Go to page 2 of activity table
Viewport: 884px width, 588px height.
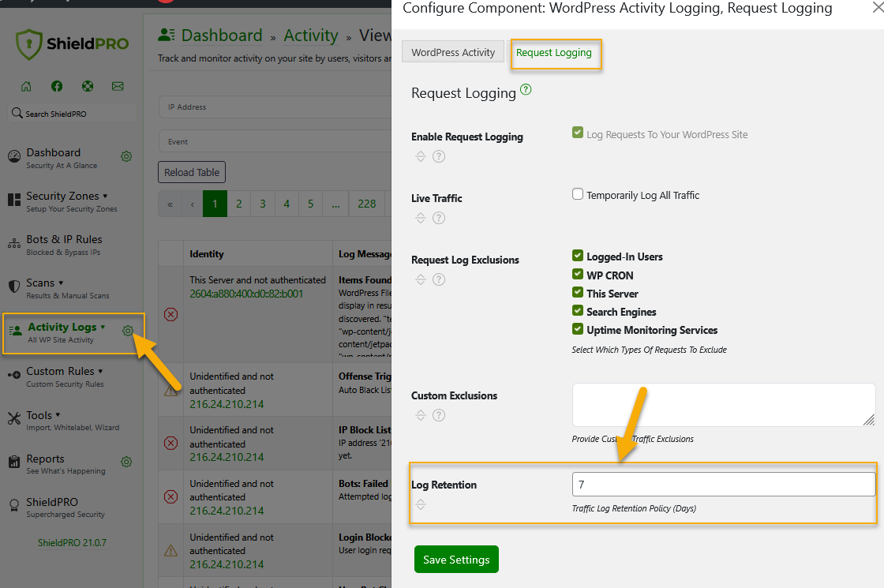(x=239, y=204)
